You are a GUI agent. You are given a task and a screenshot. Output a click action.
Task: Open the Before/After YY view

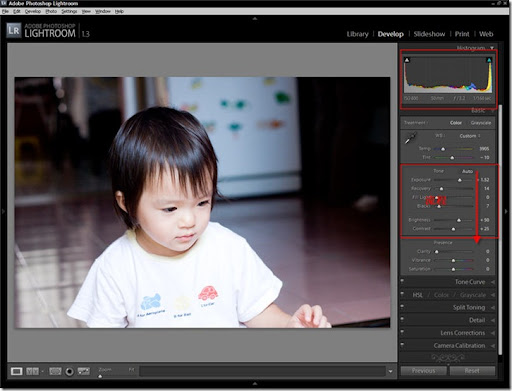(32, 371)
